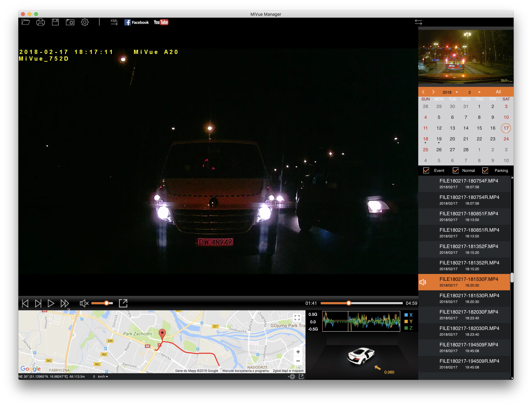Go to previous month in calendar

coord(423,92)
